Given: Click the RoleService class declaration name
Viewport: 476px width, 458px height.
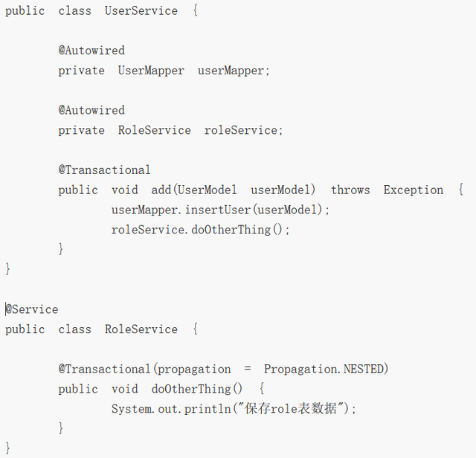Looking at the screenshot, I should tap(141, 329).
